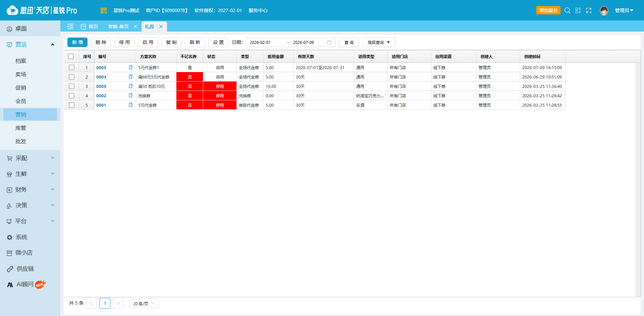Open the calendar icon in date field
Screen dimensions: 644x316
[x=329, y=42]
